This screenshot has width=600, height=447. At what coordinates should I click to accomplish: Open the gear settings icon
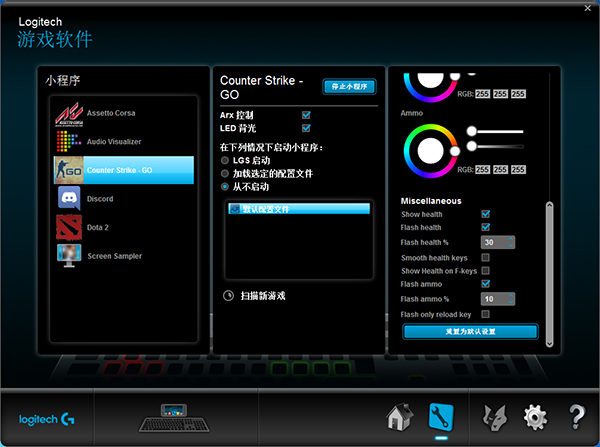[x=535, y=418]
